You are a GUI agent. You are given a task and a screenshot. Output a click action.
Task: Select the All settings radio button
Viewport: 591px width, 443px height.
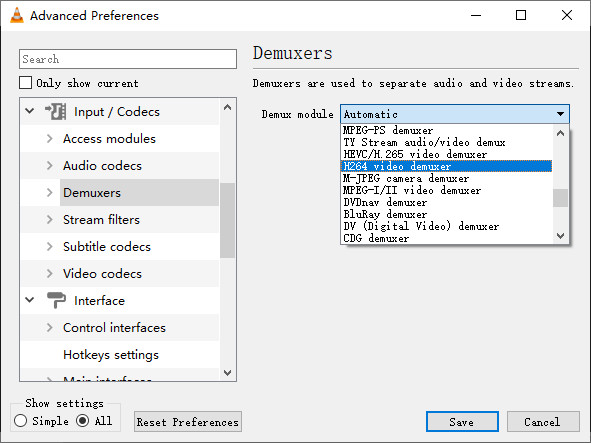[82, 421]
